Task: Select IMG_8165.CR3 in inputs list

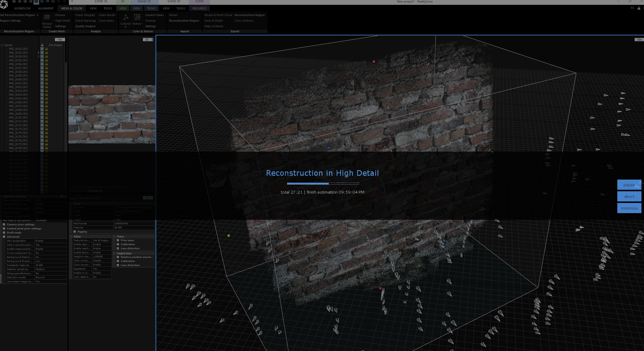Action: pos(18,98)
